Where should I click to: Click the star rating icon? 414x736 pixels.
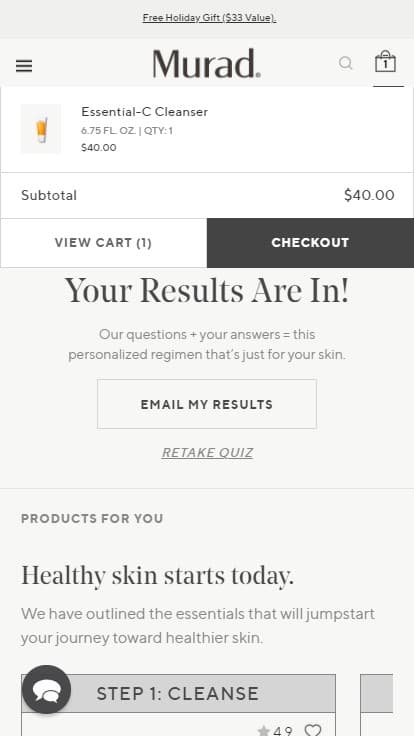(x=264, y=731)
